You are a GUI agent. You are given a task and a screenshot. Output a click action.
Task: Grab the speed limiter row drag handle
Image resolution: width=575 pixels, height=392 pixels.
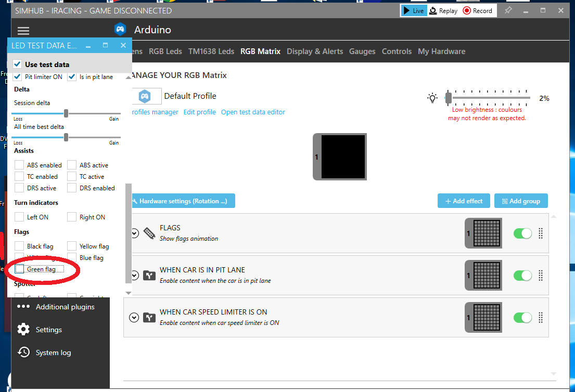click(x=541, y=318)
